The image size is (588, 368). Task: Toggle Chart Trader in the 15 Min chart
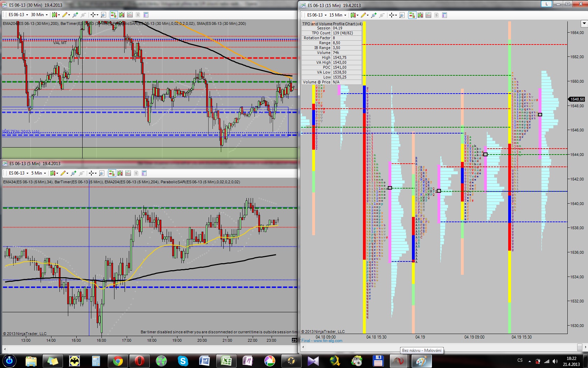[412, 15]
